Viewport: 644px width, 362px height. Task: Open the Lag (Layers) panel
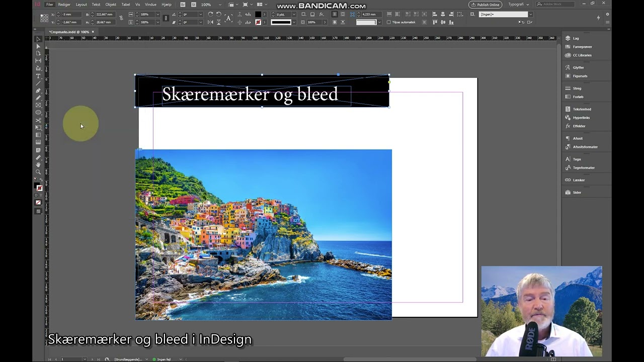pyautogui.click(x=576, y=38)
